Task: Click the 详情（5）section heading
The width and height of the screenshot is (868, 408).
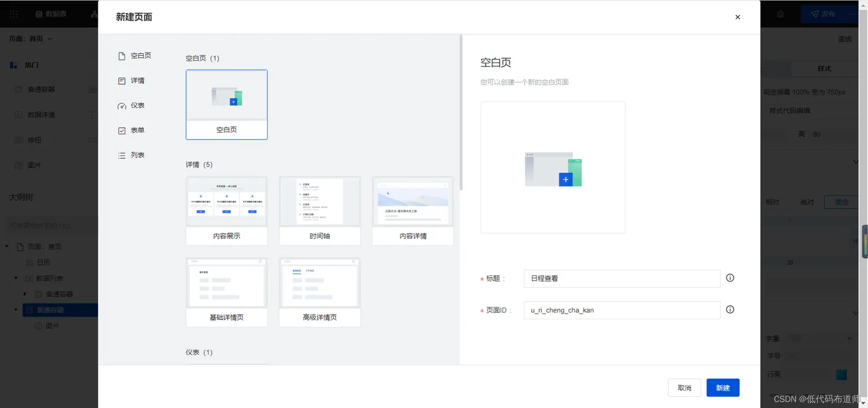Action: 199,165
